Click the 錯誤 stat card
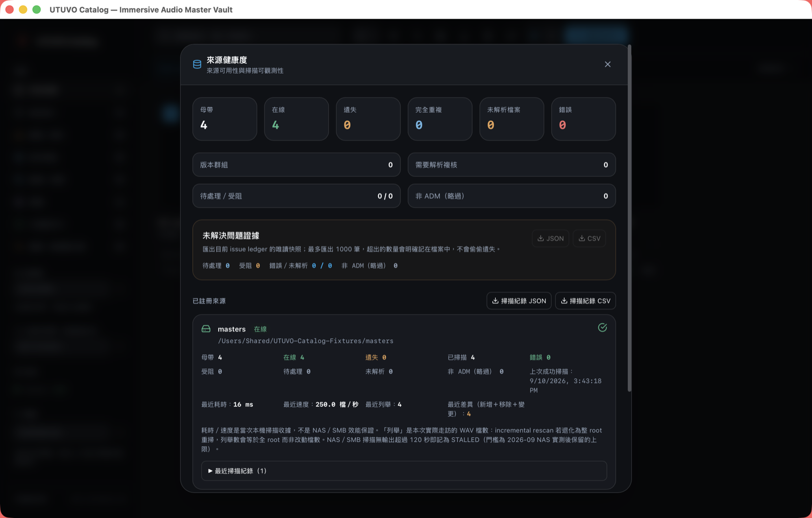The width and height of the screenshot is (812, 518). click(584, 119)
